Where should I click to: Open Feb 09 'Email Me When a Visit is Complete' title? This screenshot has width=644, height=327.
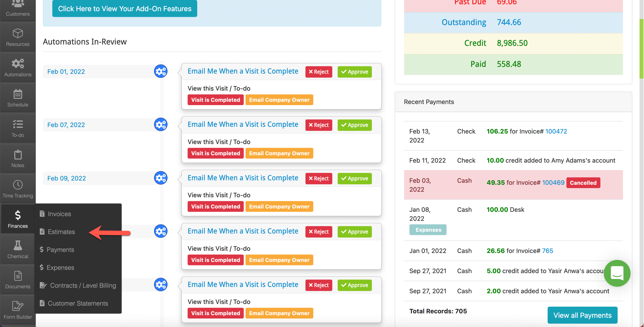point(243,178)
